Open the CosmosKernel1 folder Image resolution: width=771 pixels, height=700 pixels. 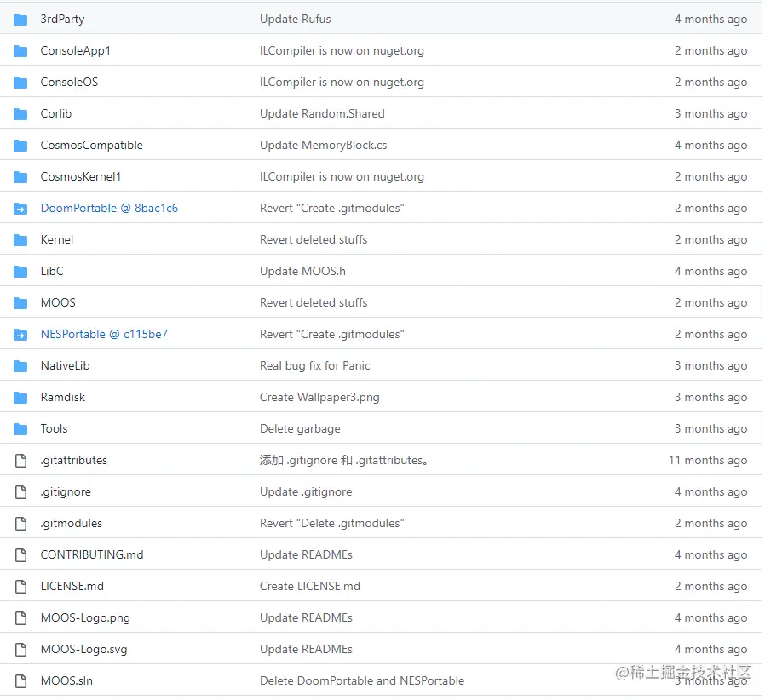point(81,176)
